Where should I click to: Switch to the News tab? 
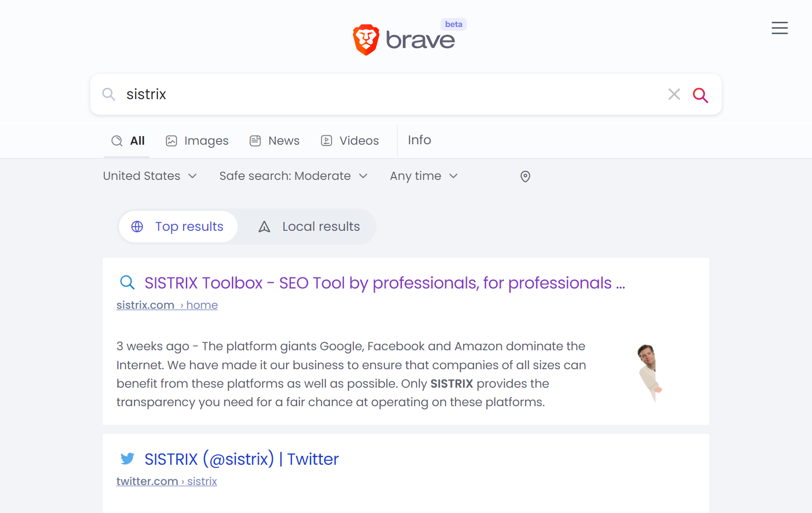(x=274, y=141)
